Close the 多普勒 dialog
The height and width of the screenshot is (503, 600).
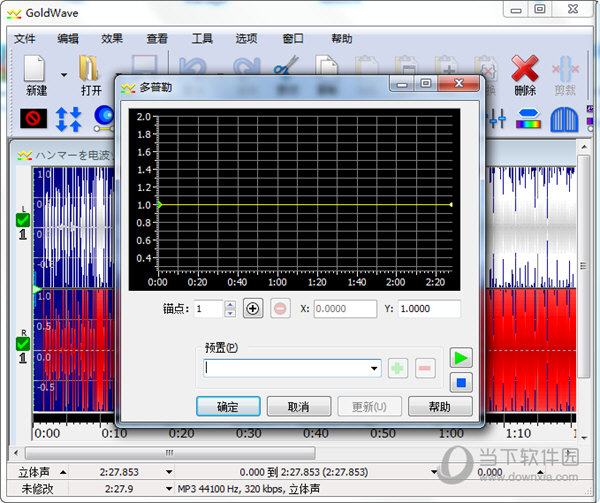(458, 83)
